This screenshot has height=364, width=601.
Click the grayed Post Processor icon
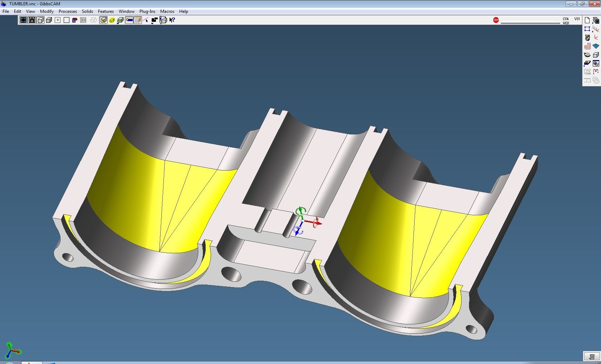point(587,72)
